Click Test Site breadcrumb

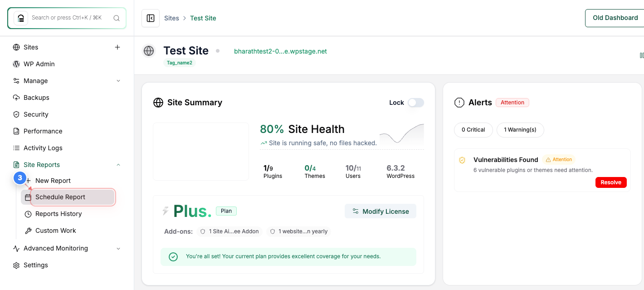pos(203,18)
